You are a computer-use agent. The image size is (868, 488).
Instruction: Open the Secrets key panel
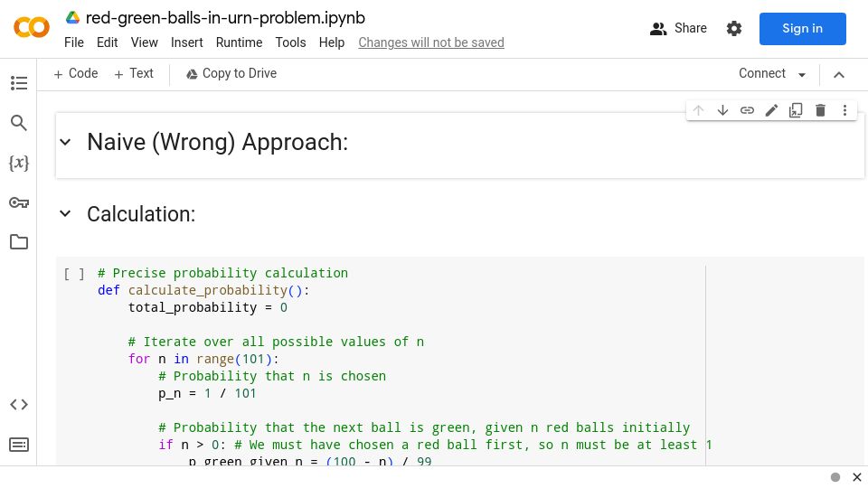pyautogui.click(x=19, y=202)
